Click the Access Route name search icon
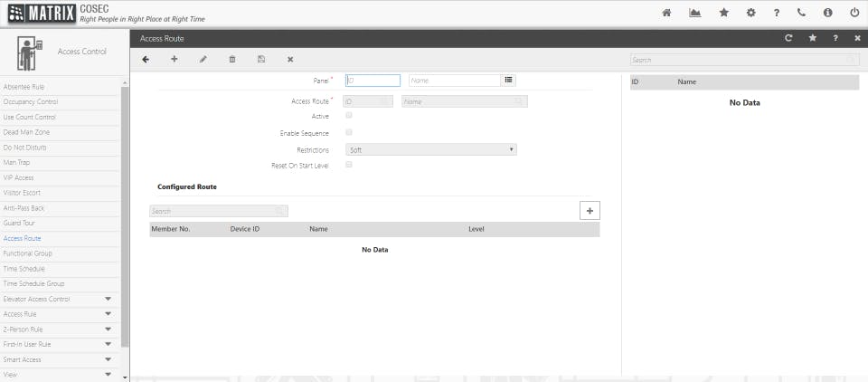The image size is (868, 382). [x=519, y=102]
